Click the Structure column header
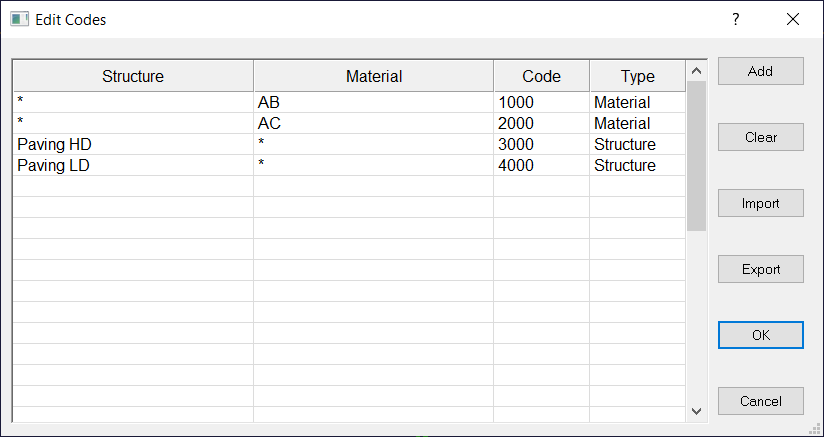 click(x=133, y=76)
